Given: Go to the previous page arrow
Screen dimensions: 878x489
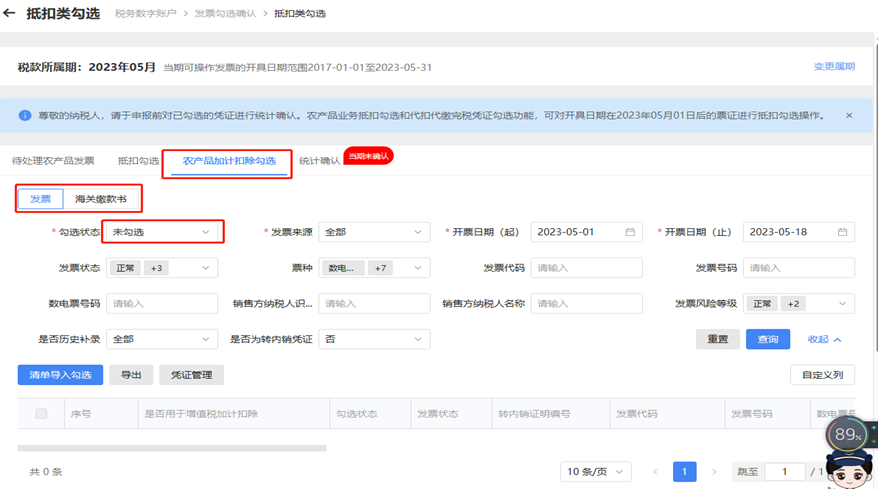Looking at the screenshot, I should (x=655, y=472).
